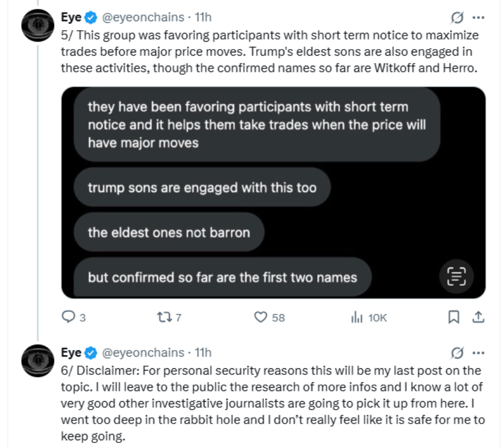Screen dimensions: 502x448
Task: Click the verified badge on the 5/ post
Action: (x=91, y=17)
